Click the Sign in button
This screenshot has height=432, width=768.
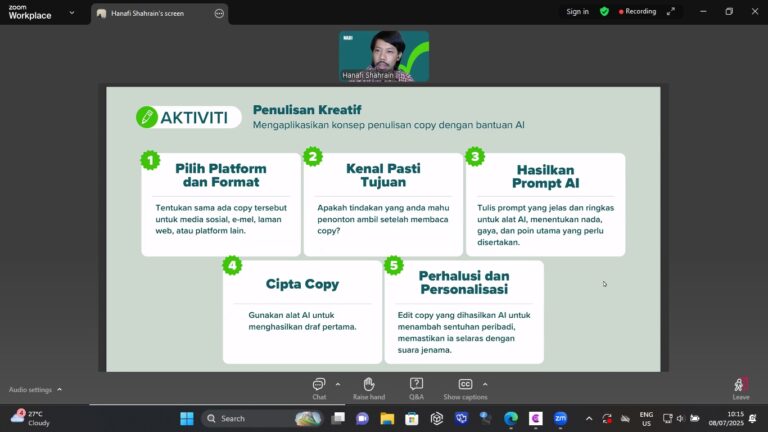[577, 12]
